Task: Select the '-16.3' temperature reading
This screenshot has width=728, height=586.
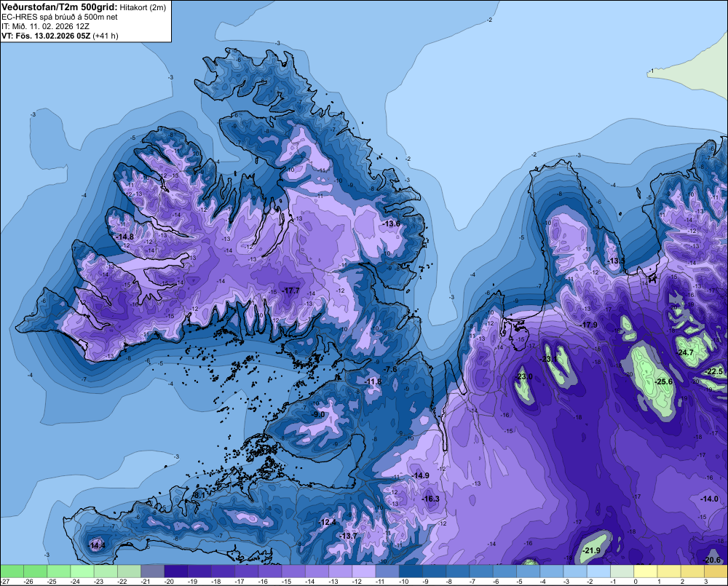Action: [x=430, y=499]
